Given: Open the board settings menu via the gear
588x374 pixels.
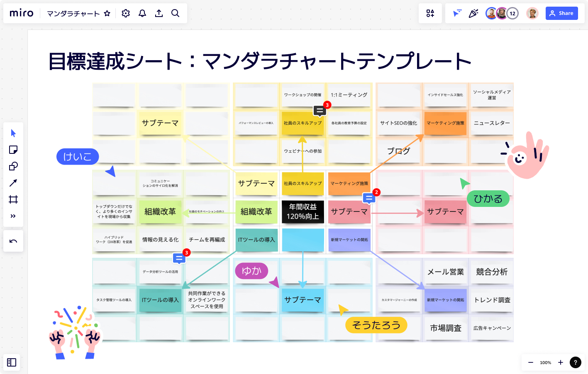Looking at the screenshot, I should pos(125,13).
